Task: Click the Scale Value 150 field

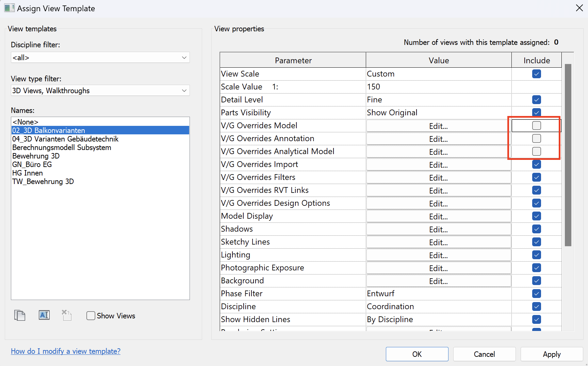Action: click(x=438, y=87)
